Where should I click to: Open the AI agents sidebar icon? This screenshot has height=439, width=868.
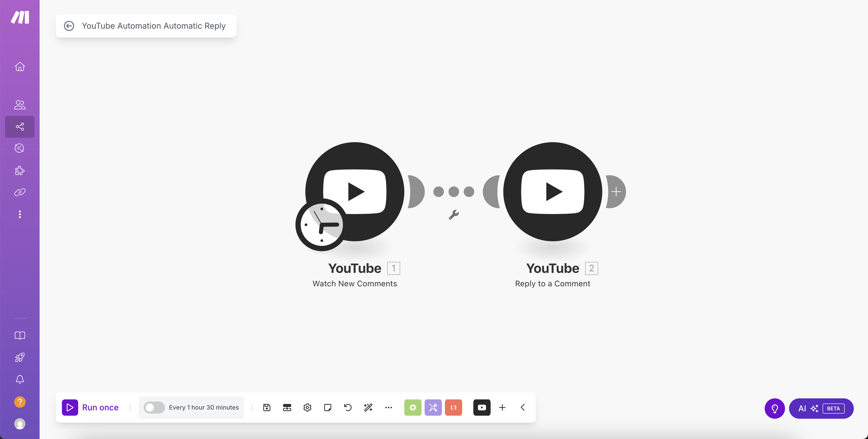[x=20, y=148]
